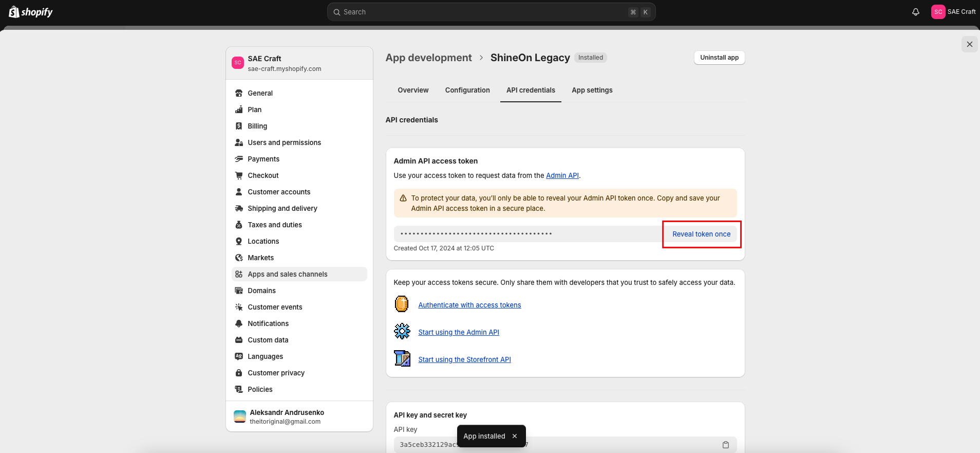The image size is (980, 453).
Task: Click the Plan chart icon
Action: [239, 110]
